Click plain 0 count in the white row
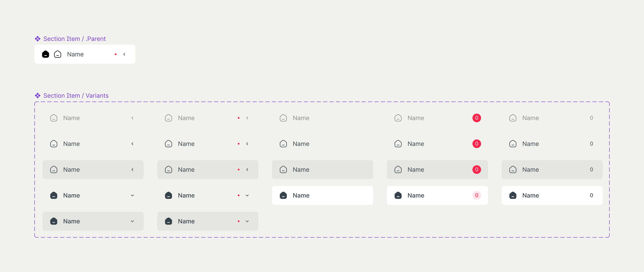Image resolution: width=644 pixels, height=272 pixels. coord(591,195)
